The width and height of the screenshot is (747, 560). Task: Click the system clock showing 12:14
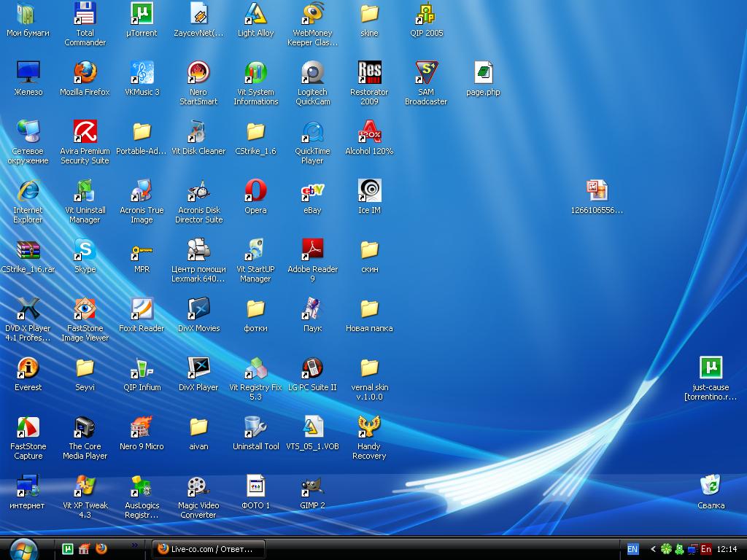point(727,549)
